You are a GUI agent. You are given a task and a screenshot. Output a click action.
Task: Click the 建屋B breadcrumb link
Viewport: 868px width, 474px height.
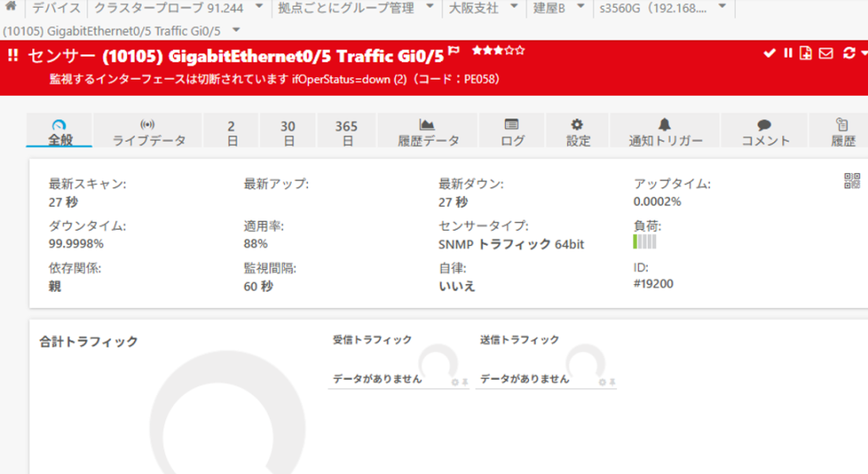549,8
